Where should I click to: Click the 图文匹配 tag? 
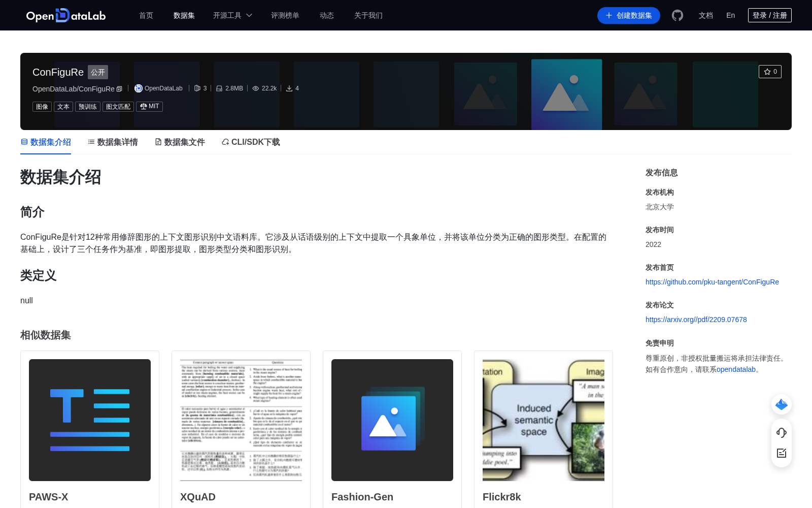pyautogui.click(x=118, y=107)
